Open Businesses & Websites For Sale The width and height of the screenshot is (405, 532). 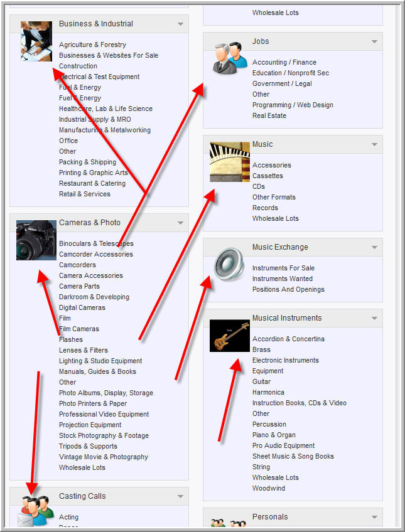tap(109, 55)
